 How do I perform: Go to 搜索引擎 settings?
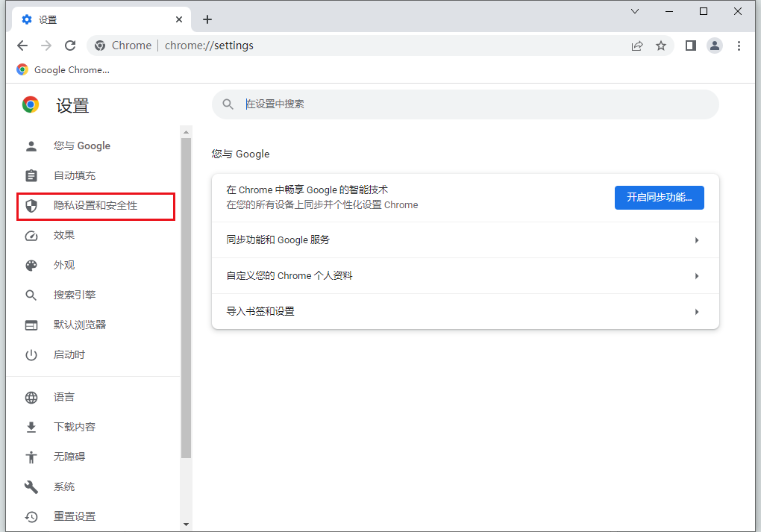click(x=74, y=295)
